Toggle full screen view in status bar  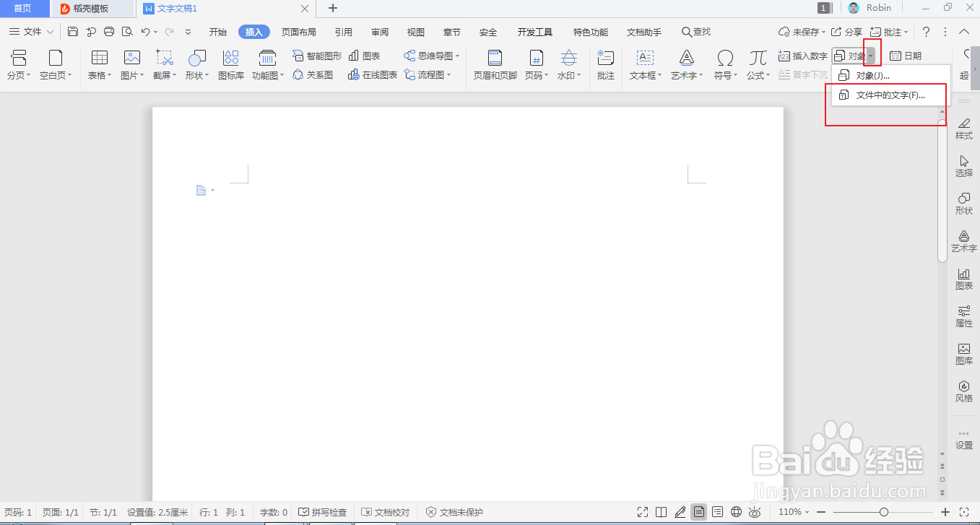[642, 512]
